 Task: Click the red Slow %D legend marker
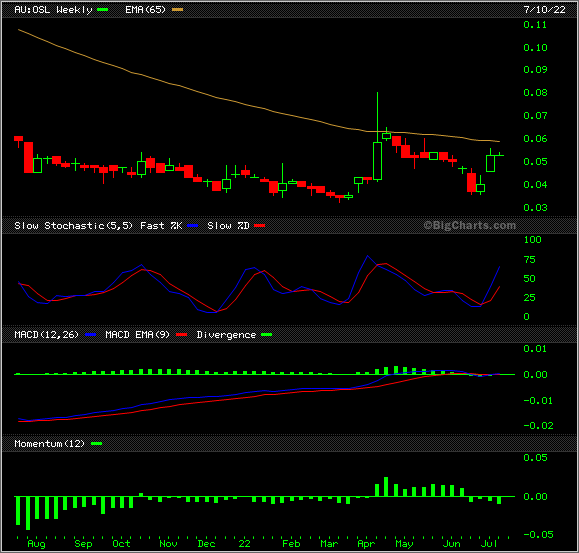tap(260, 226)
